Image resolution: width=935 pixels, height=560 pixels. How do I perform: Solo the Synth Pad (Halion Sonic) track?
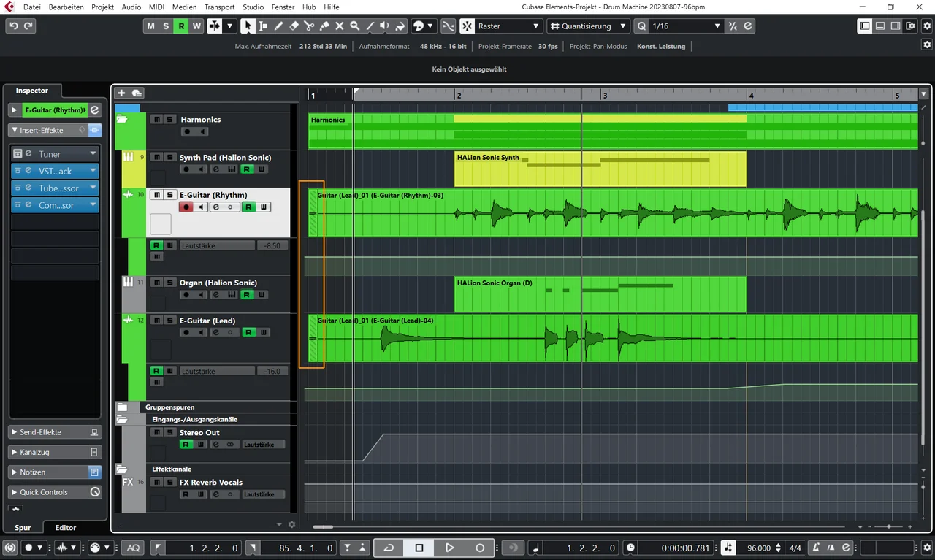tap(169, 157)
